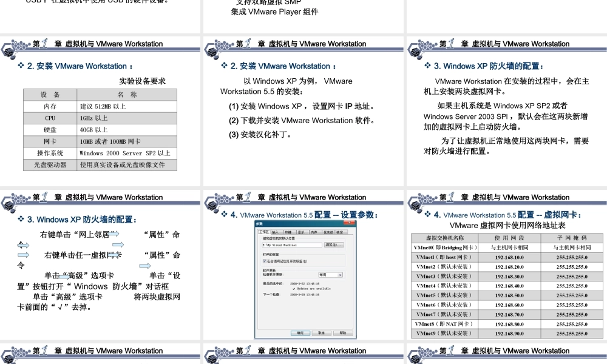Click the VMnet5 (默认未安装) cell

pyautogui.click(x=445, y=295)
